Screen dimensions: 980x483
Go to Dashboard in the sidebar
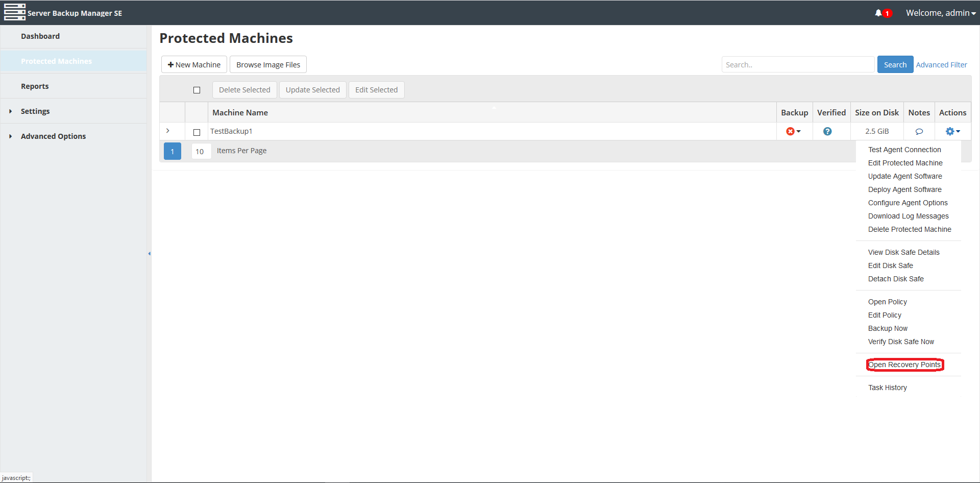pyautogui.click(x=40, y=36)
